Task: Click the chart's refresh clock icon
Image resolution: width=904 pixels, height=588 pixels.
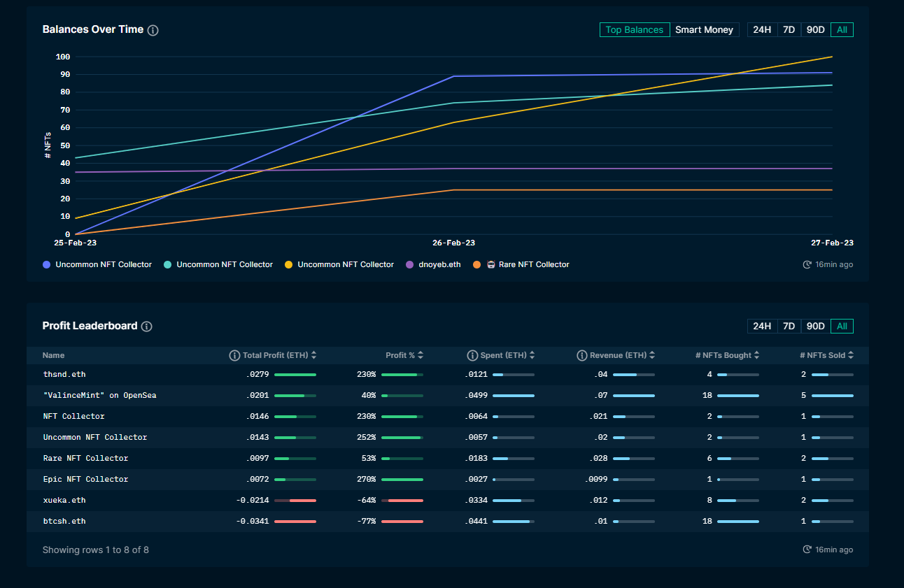Action: (x=807, y=265)
